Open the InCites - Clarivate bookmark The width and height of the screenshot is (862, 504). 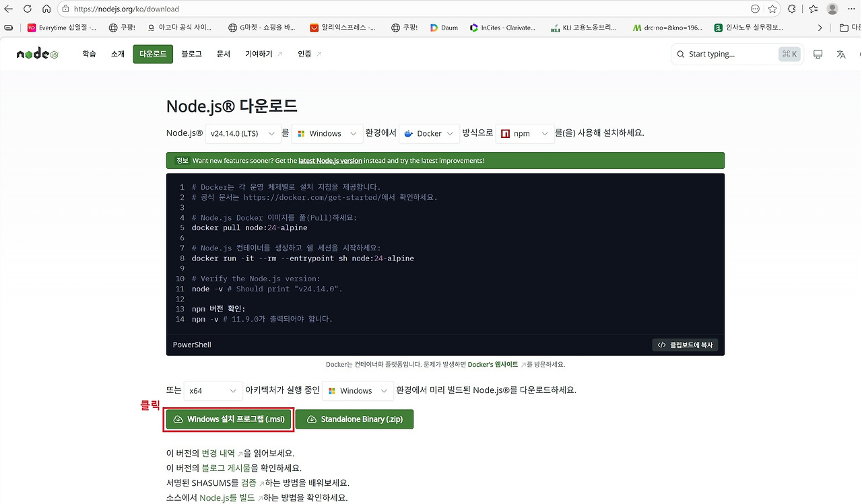coord(503,28)
